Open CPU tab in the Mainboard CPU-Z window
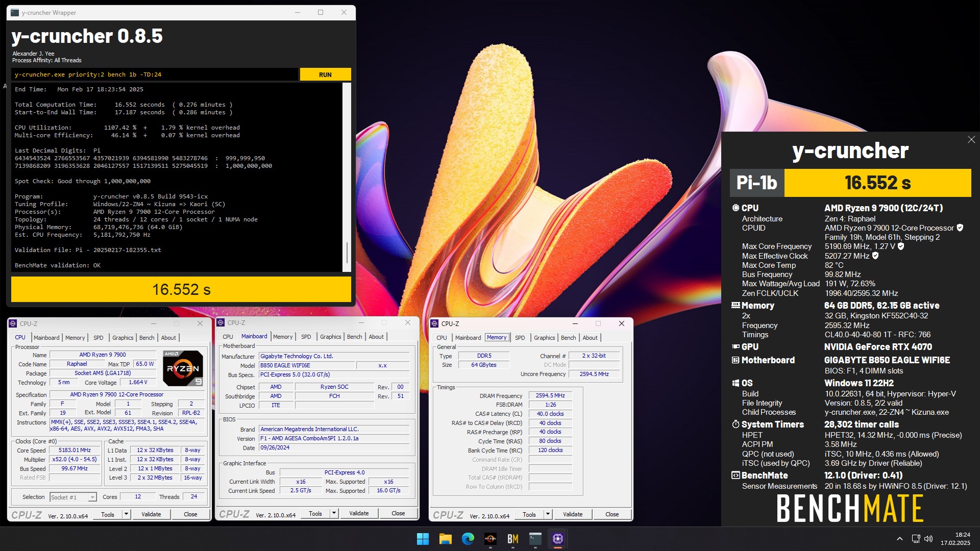This screenshot has width=980, height=551. point(228,337)
